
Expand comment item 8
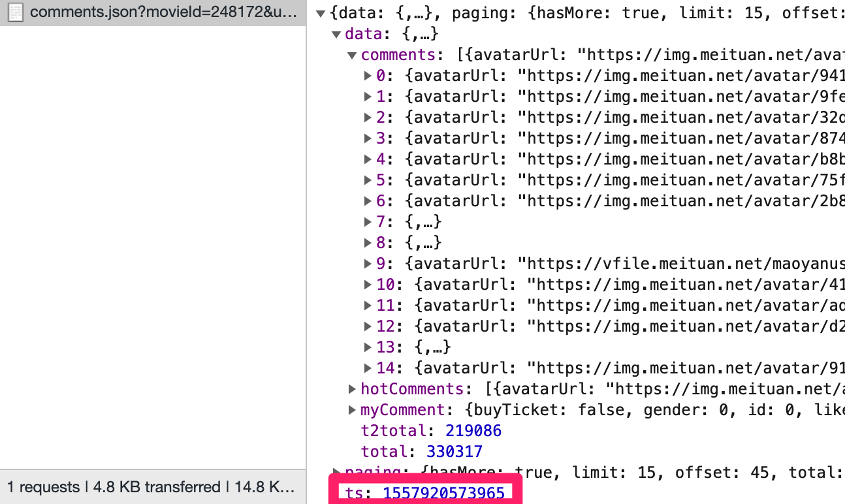click(x=368, y=243)
